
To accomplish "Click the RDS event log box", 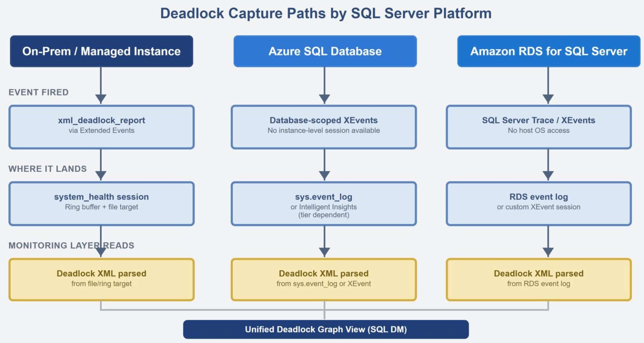I will pyautogui.click(x=539, y=203).
